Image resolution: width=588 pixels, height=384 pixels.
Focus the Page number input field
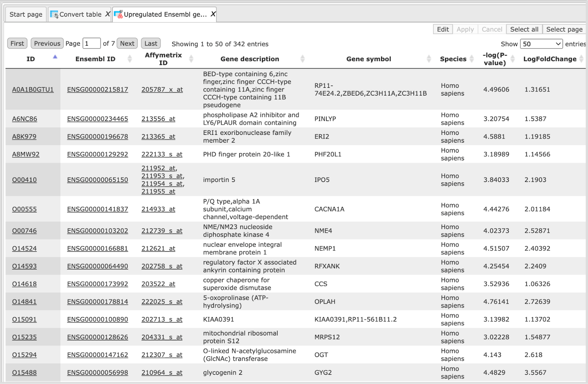tap(92, 43)
